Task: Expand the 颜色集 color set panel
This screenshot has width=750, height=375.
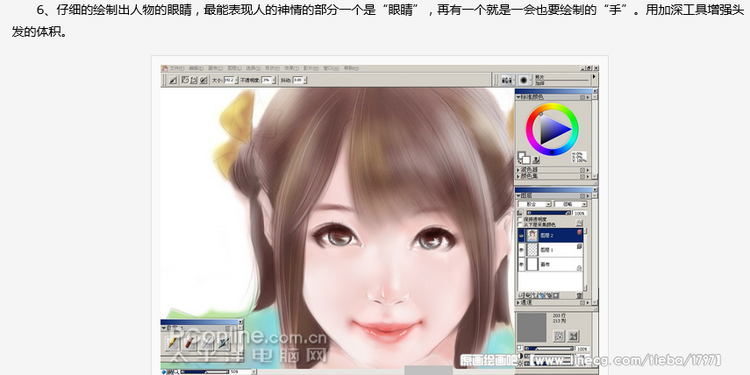Action: point(518,176)
